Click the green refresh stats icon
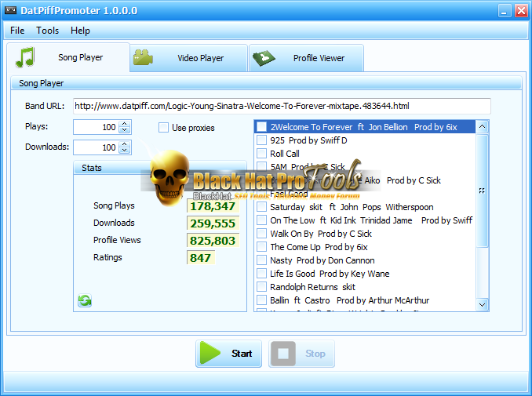This screenshot has height=396, width=532. click(85, 300)
